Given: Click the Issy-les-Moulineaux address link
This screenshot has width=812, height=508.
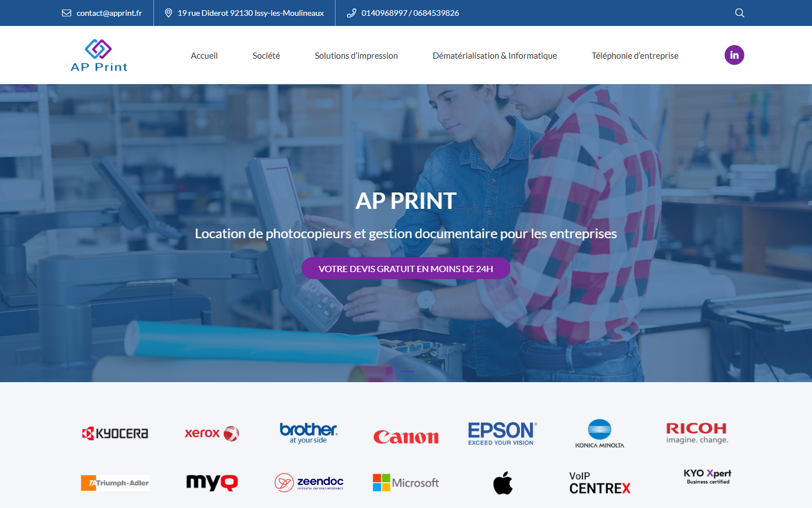Looking at the screenshot, I should point(251,13).
